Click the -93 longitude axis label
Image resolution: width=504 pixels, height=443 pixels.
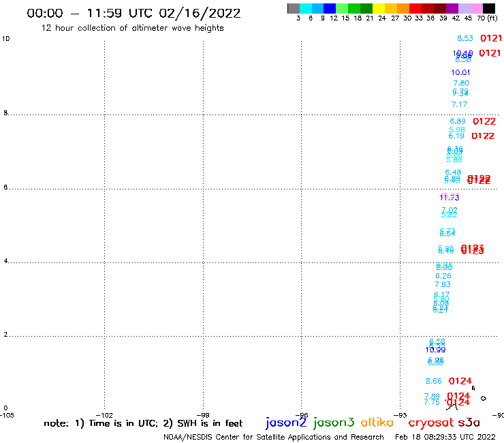click(x=400, y=415)
